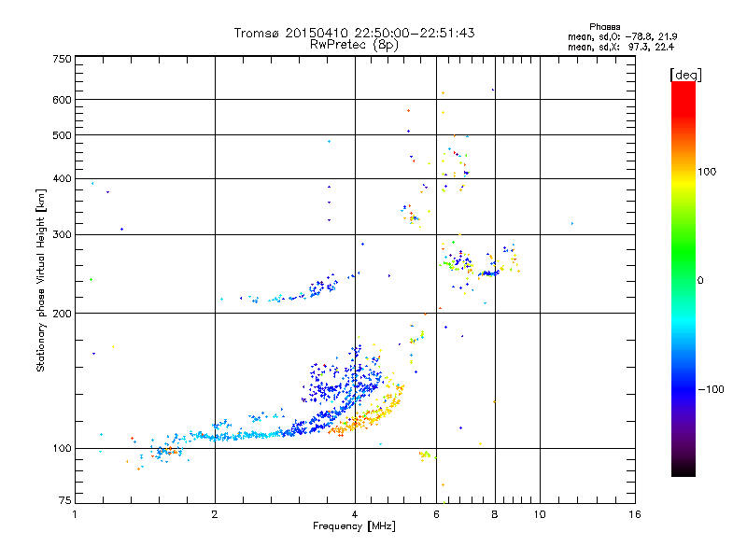Click the y-axis '500' tick label
The height and width of the screenshot is (560, 747).
(62, 135)
